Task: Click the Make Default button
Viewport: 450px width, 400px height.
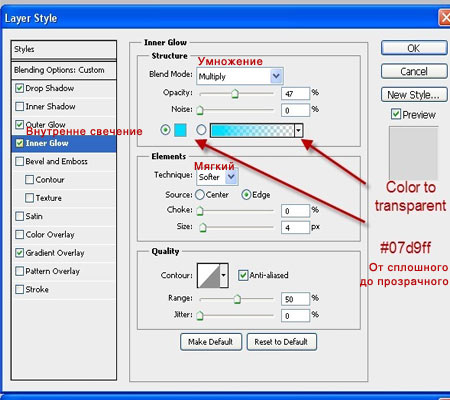Action: pos(211,342)
